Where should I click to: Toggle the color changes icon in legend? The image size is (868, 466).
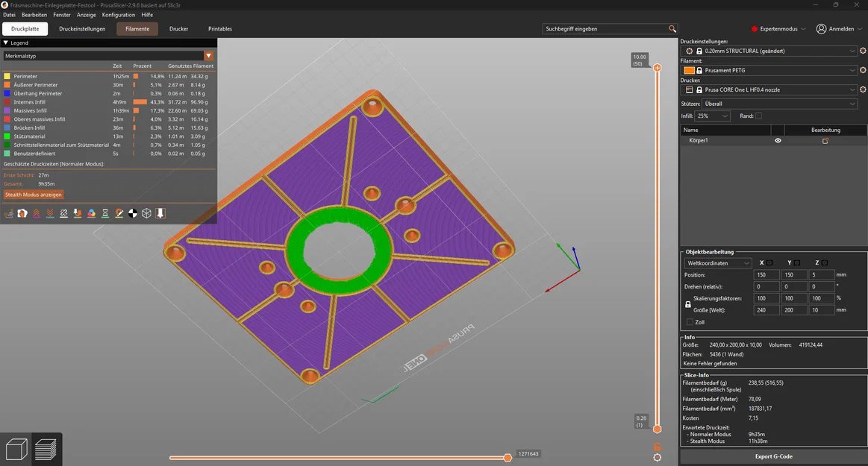(91, 213)
